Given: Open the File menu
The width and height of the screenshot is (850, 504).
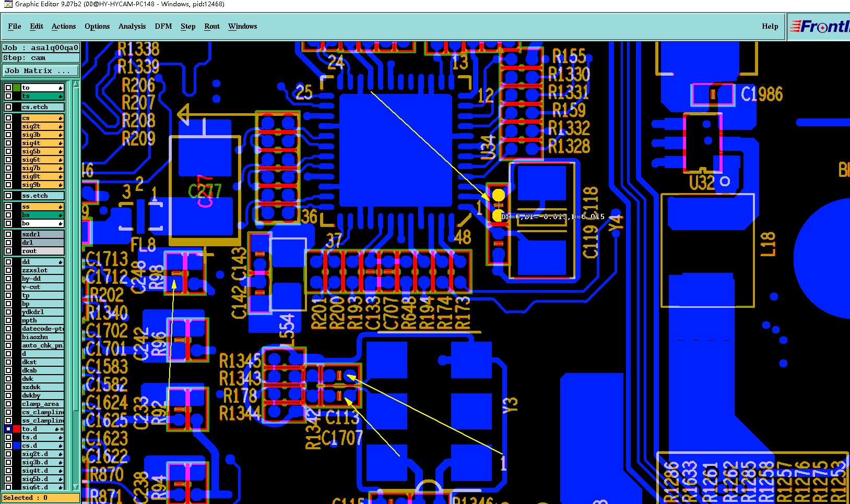Looking at the screenshot, I should coord(15,26).
